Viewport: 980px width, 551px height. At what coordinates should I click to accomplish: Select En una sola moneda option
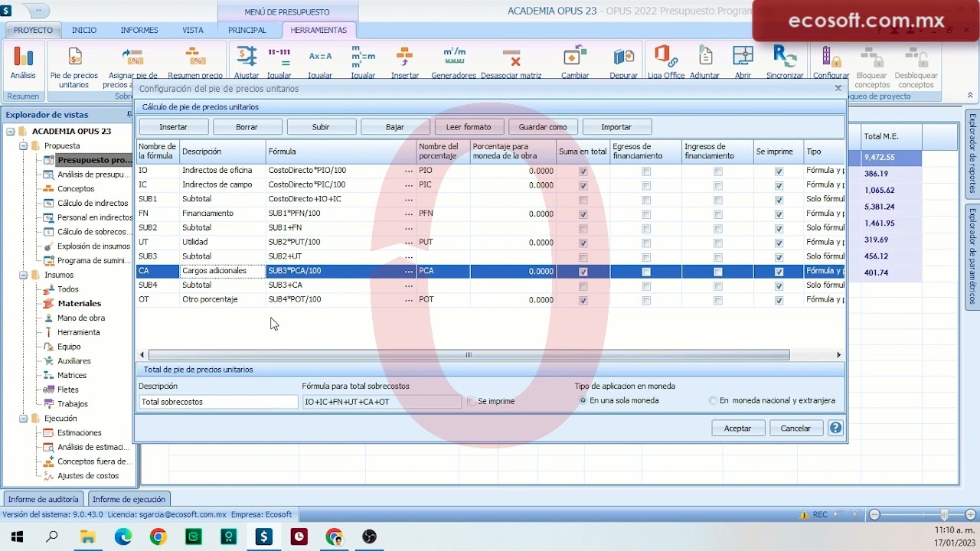583,400
